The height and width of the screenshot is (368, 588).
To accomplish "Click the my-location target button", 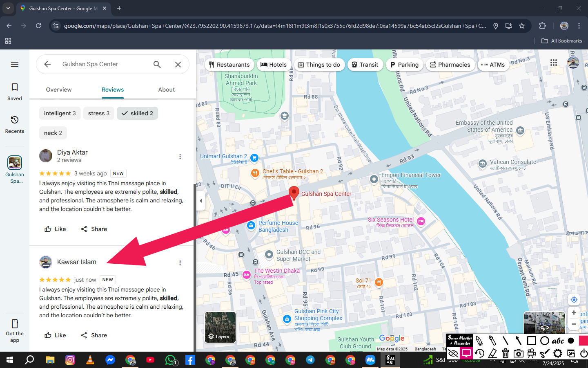I will coord(574,300).
